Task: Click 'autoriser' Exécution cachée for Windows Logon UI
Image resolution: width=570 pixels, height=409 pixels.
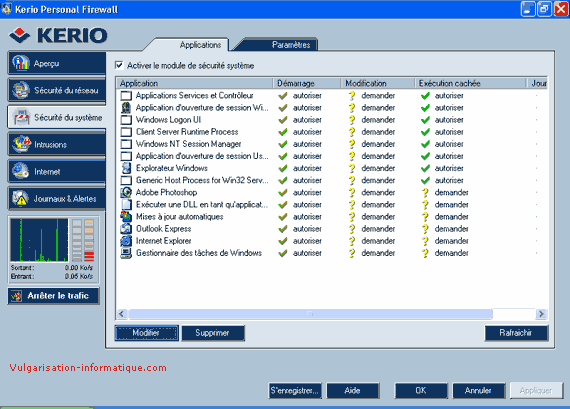Action: (449, 120)
